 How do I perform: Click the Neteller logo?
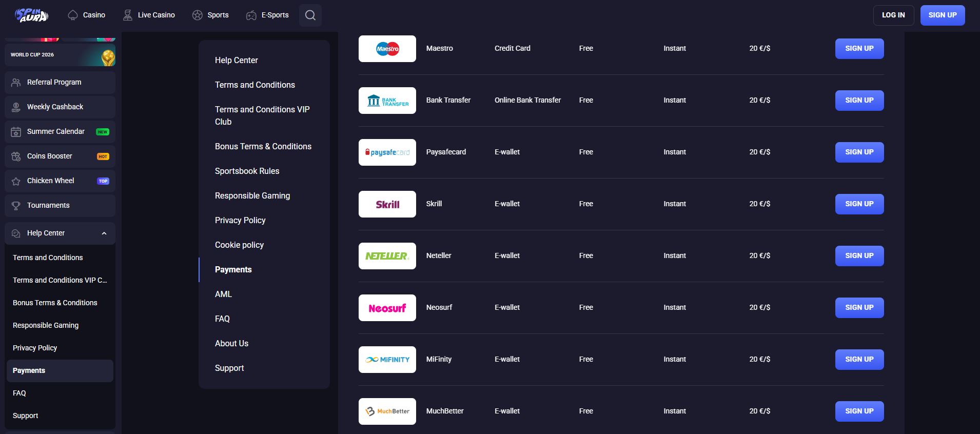coord(387,256)
